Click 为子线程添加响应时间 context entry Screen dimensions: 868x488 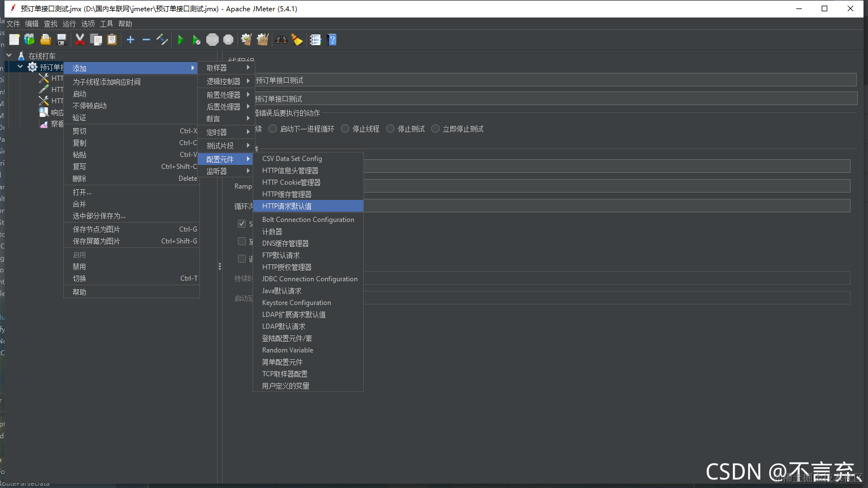coord(132,82)
